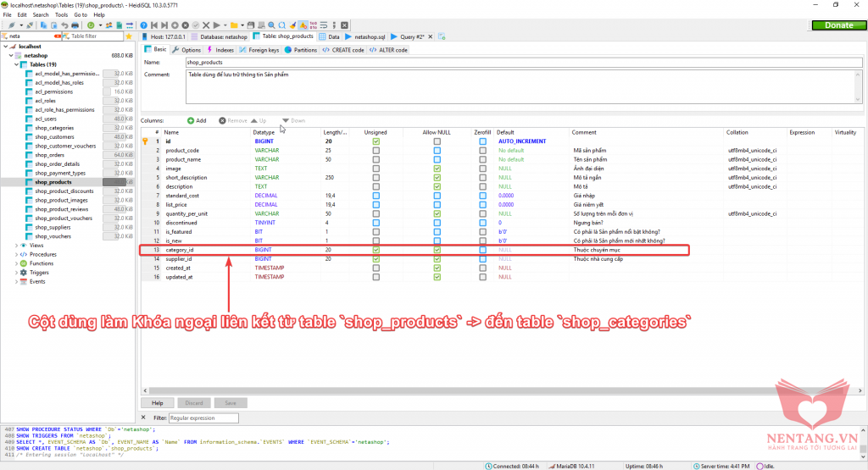Click the cancel editing X icon
868x470 pixels.
pos(206,25)
